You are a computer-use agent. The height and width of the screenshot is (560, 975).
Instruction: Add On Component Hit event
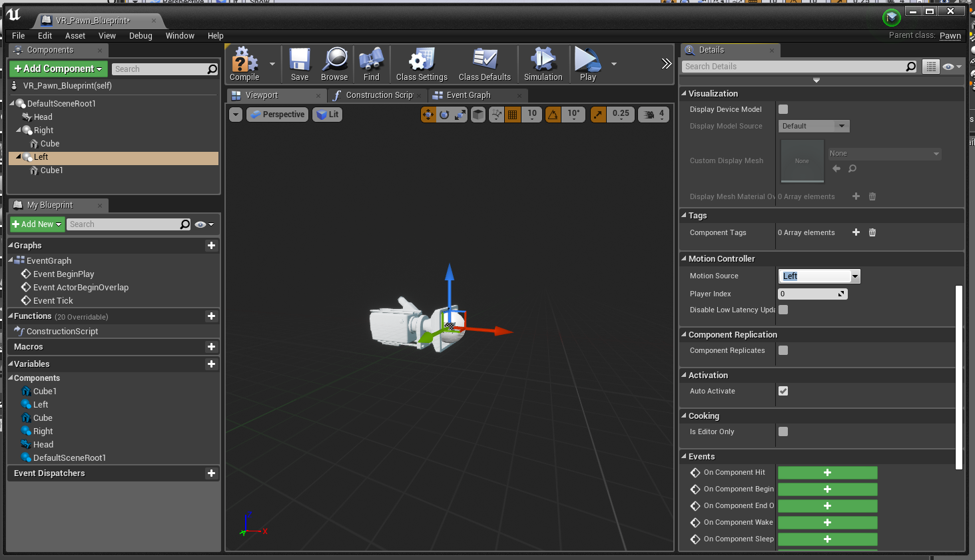point(827,473)
